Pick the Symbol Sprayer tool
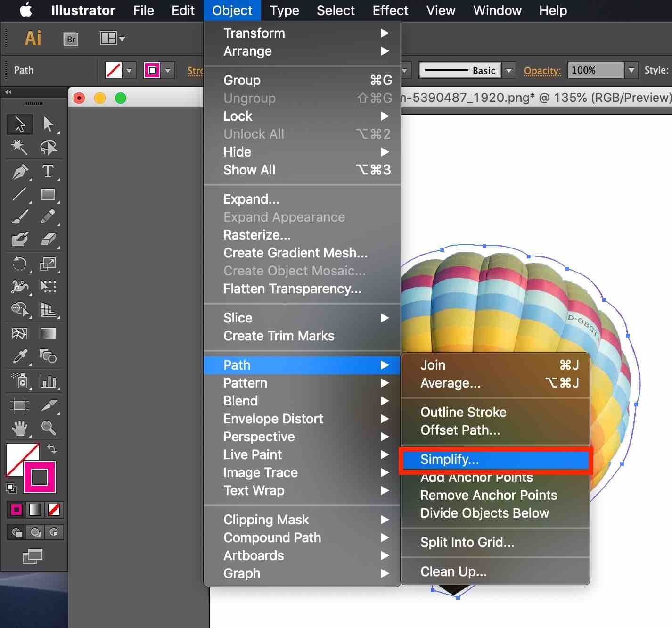Screen dimensions: 672x628 [20, 380]
